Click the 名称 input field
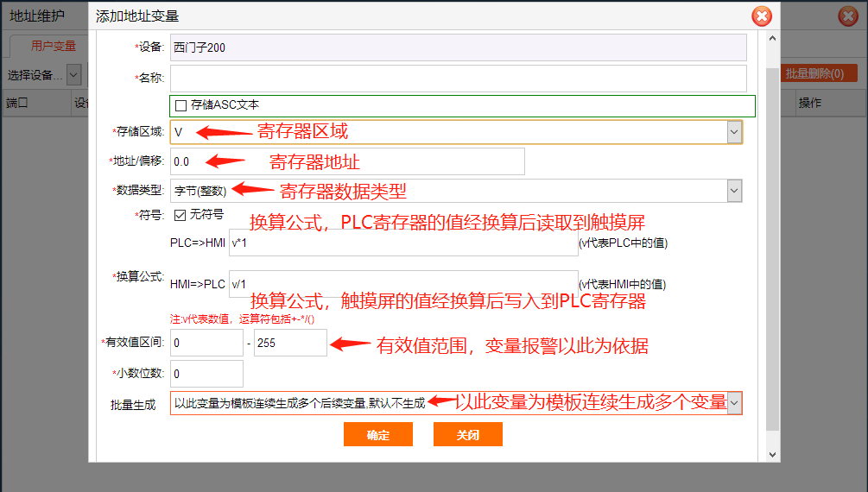The image size is (868, 492). click(458, 78)
